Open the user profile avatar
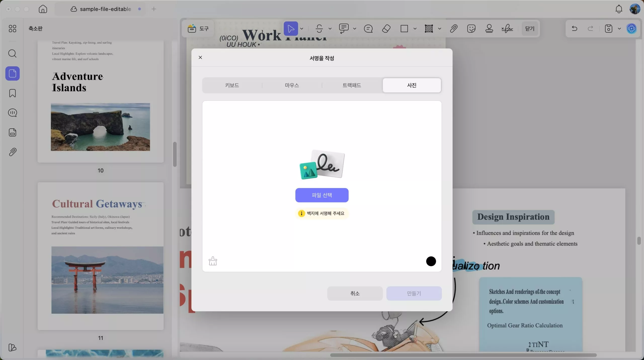The image size is (644, 360). [x=635, y=9]
